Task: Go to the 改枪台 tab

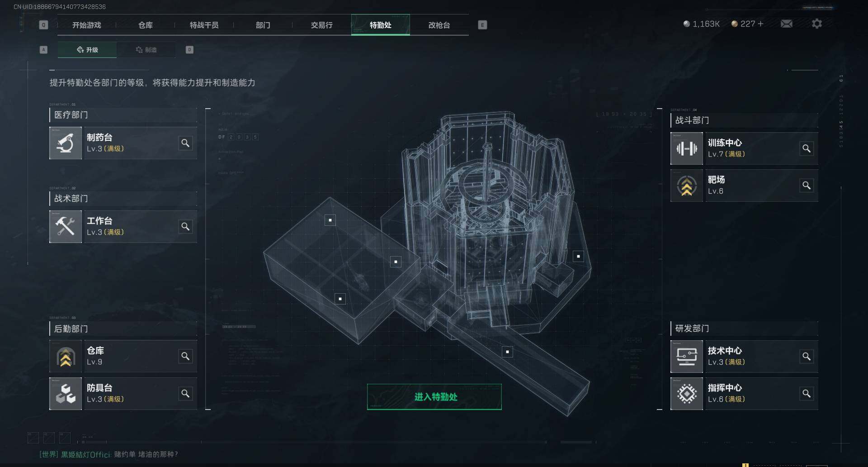Action: coord(439,25)
